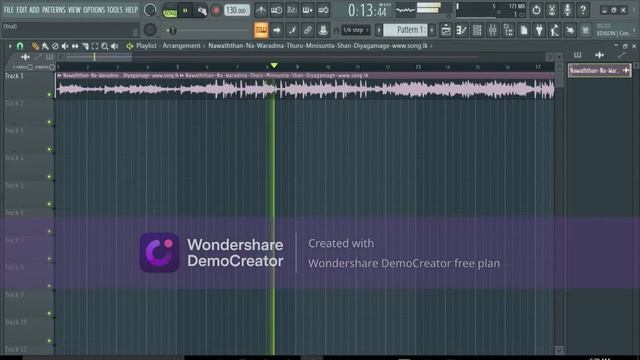
Task: Open the playlist options menu arrow
Action: click(10, 46)
